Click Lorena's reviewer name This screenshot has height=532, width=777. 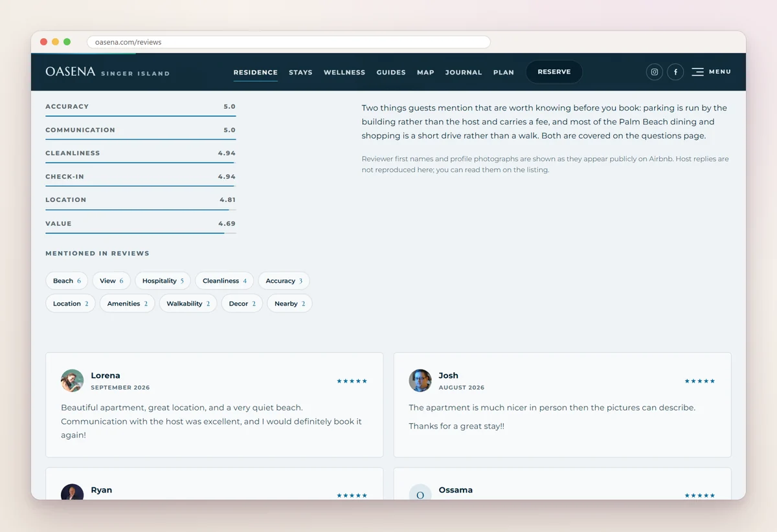click(x=106, y=375)
